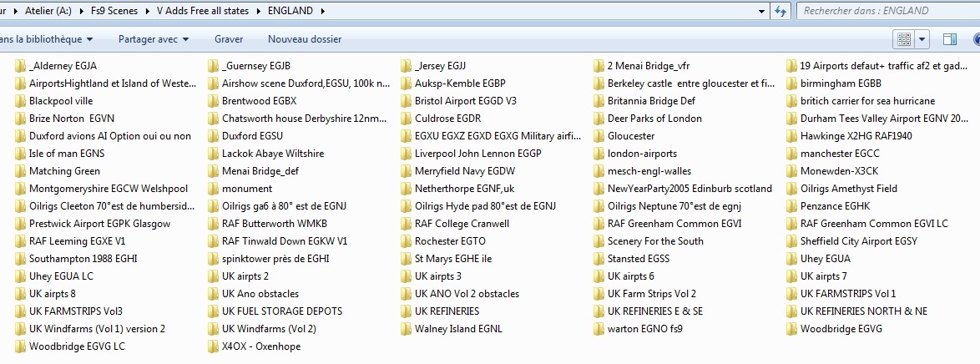
Task: Select the 'Liverpool John Lennon EGGP' folder icon
Action: [x=407, y=154]
